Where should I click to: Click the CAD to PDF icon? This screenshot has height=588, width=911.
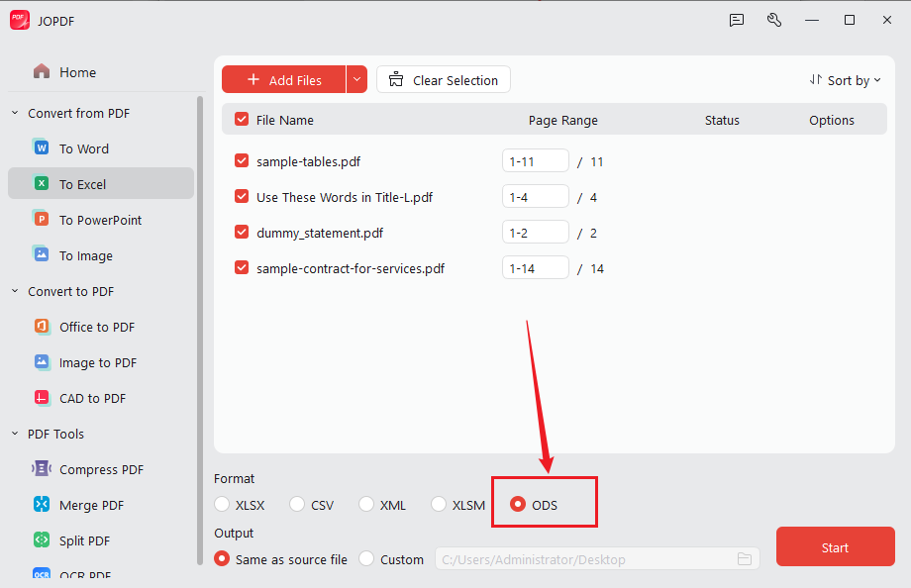(x=42, y=397)
